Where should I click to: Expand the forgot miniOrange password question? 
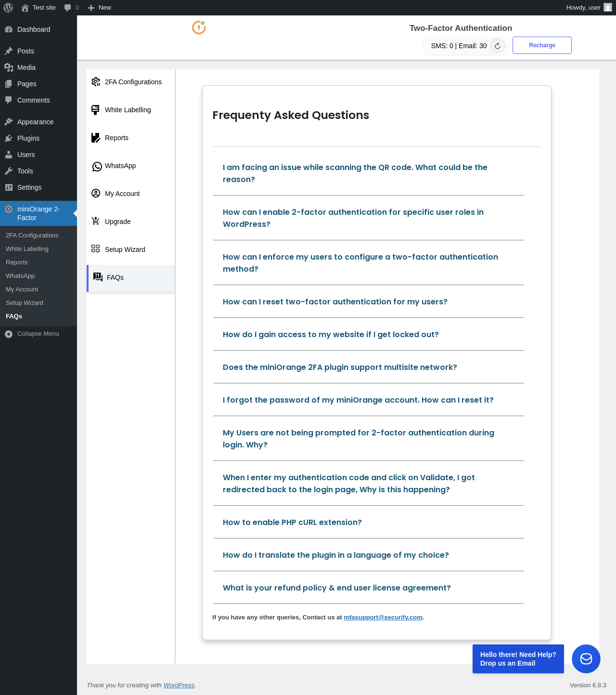click(x=369, y=400)
